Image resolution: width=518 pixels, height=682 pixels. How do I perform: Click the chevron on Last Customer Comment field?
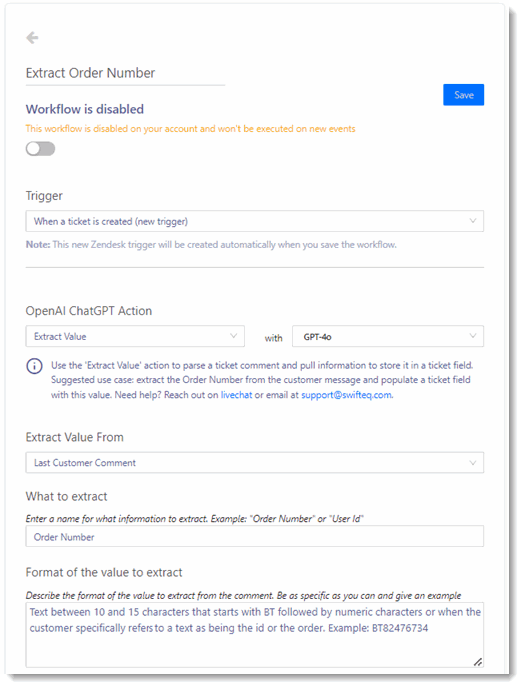[x=473, y=463]
